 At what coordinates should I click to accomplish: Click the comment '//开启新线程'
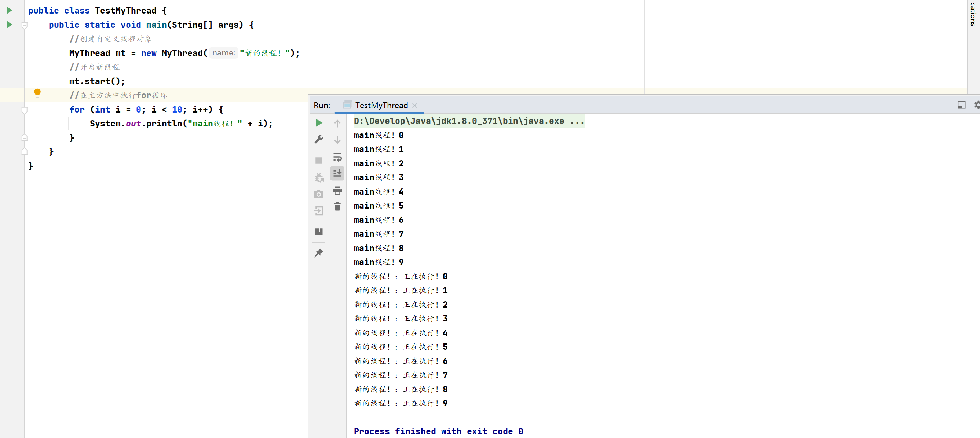tap(94, 67)
